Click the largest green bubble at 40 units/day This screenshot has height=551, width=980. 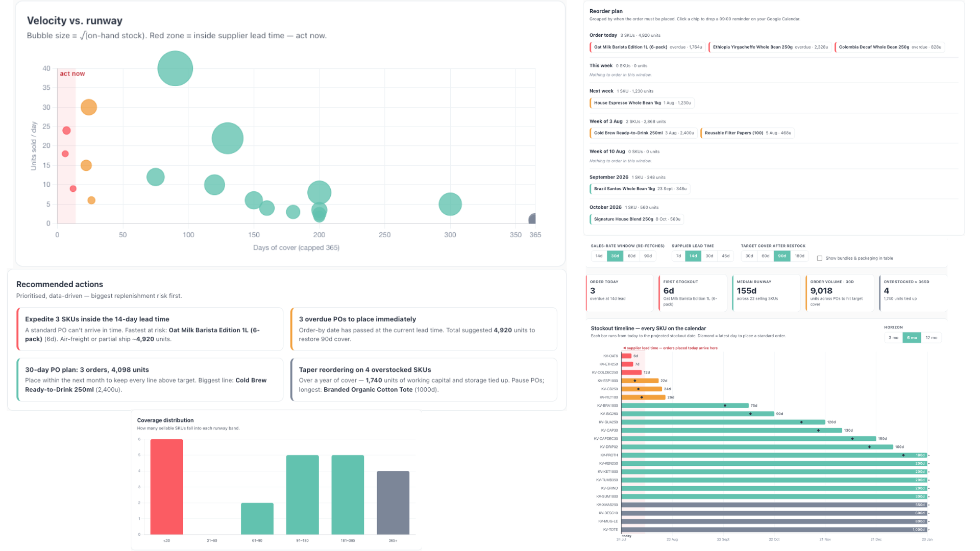175,68
